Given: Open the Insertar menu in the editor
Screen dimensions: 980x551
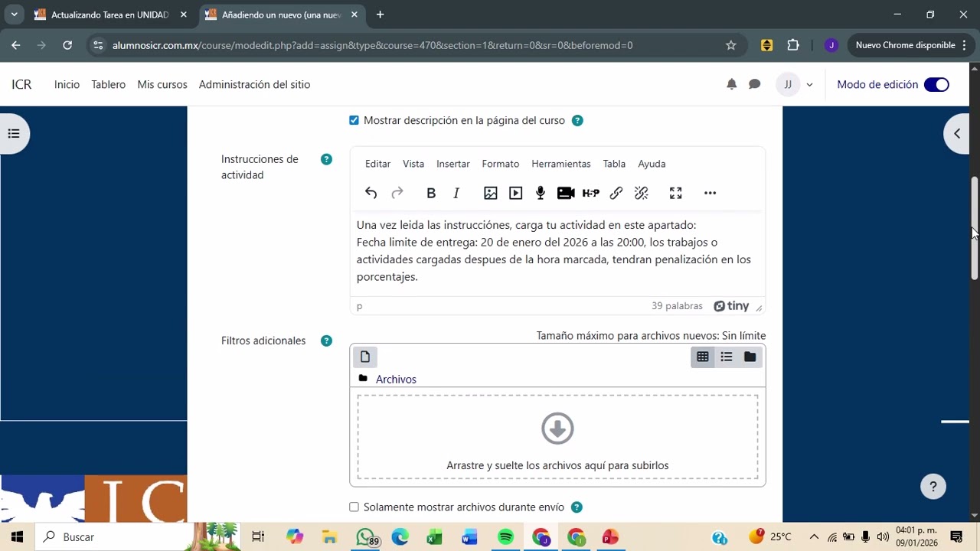Looking at the screenshot, I should pos(453,164).
